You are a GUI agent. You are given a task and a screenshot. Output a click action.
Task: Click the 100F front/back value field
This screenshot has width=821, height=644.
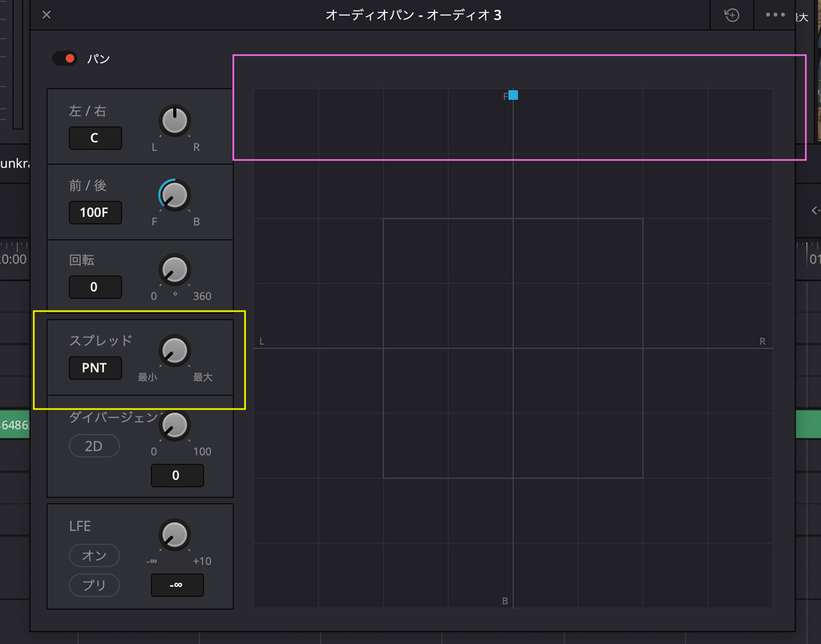[x=95, y=212]
